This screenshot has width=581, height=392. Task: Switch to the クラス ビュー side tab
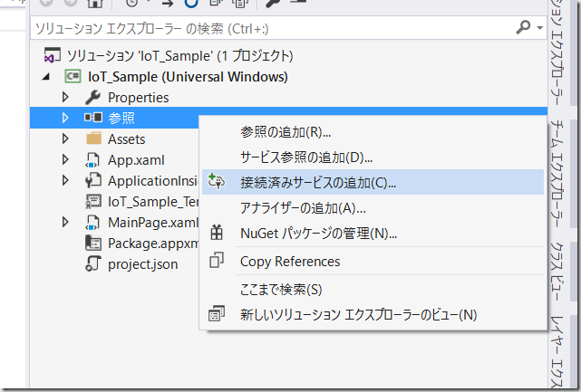coord(557,272)
